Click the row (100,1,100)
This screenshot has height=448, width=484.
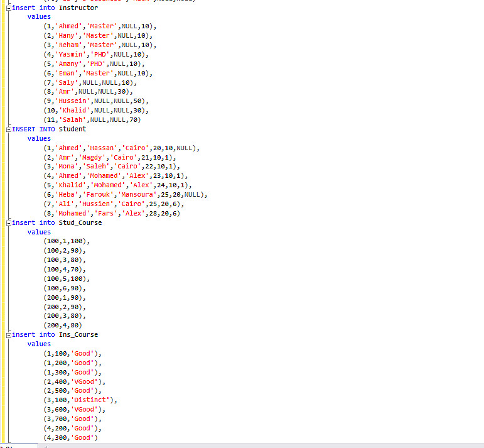pos(67,241)
